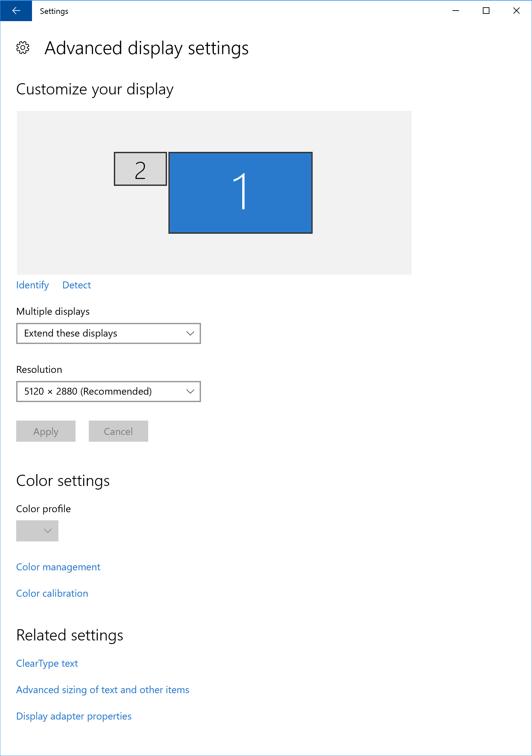
Task: Select display 2 in the layout
Action: [x=140, y=169]
